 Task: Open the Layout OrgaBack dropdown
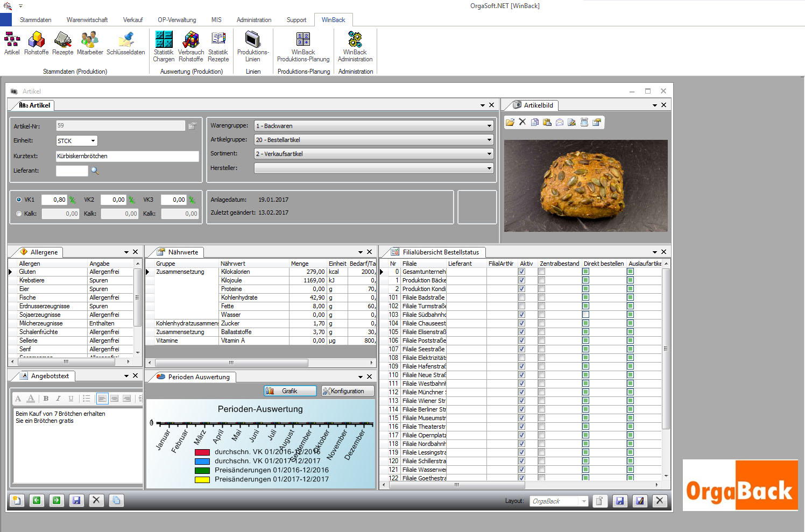(584, 501)
